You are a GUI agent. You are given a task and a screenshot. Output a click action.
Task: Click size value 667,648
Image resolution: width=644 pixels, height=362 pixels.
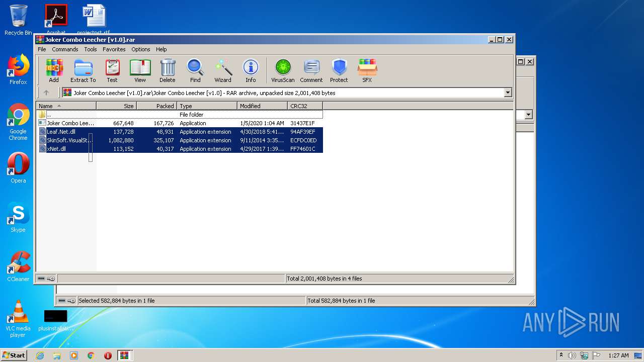coord(123,123)
